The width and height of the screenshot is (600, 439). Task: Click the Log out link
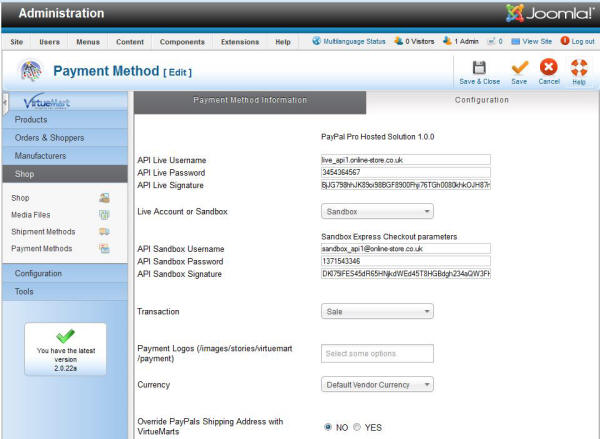583,41
